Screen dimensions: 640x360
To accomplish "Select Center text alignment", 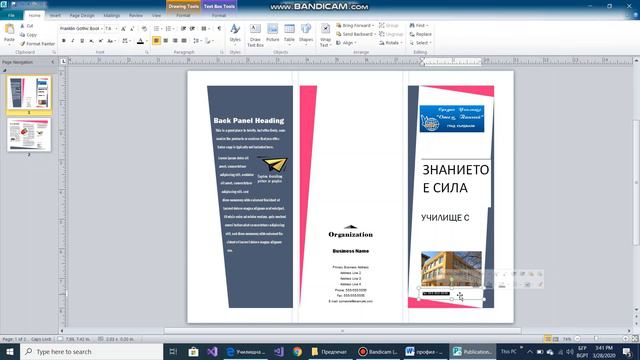I will (166, 40).
